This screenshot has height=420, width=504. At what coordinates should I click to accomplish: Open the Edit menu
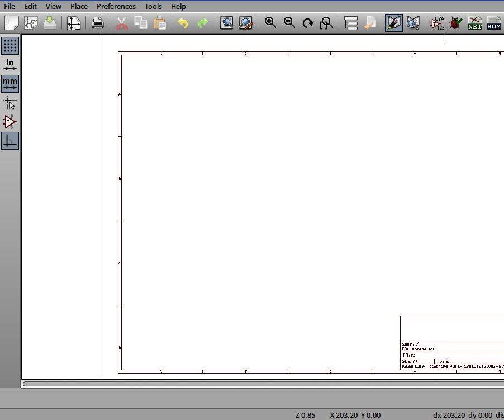pos(30,7)
